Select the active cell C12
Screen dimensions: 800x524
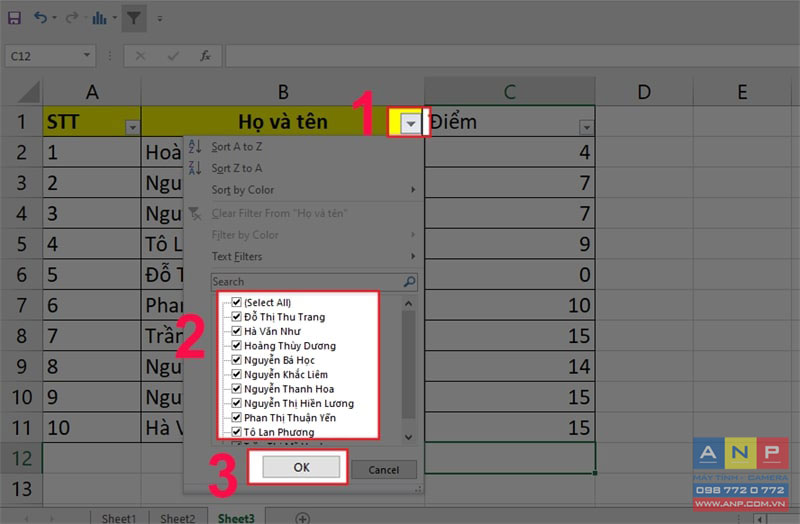[x=510, y=458]
